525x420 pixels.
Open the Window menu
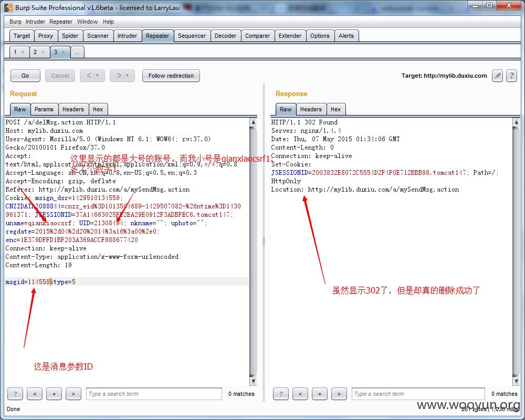click(x=87, y=22)
